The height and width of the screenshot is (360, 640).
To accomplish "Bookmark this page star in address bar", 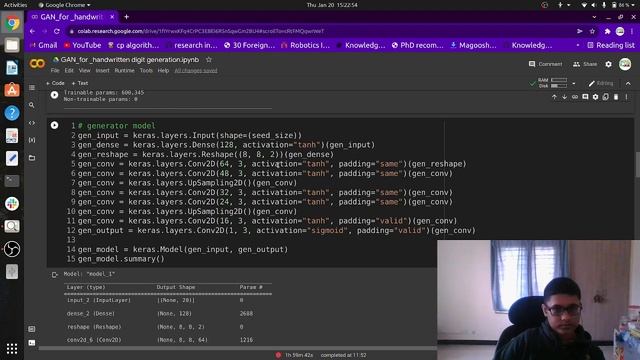I will (x=592, y=31).
